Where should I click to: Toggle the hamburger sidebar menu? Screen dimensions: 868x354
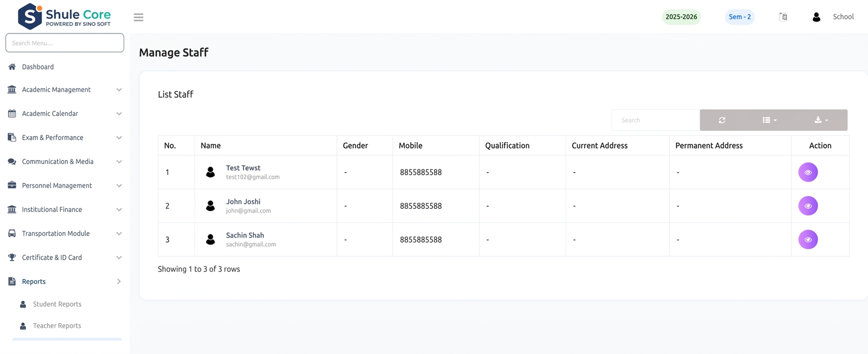(x=139, y=17)
